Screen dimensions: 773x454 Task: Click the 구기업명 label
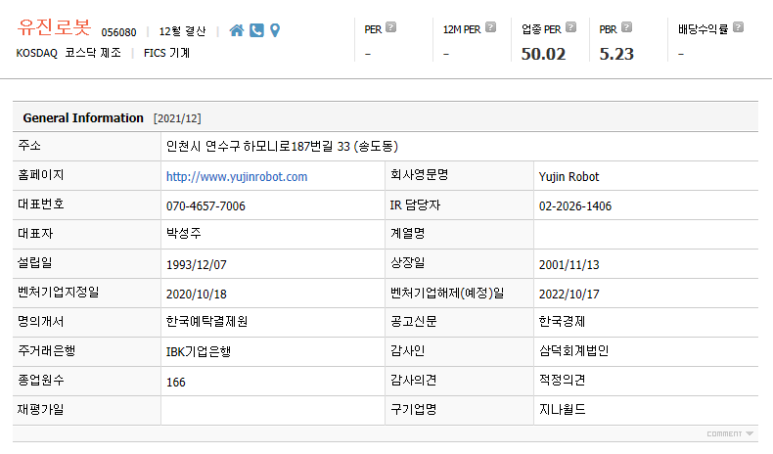pos(413,409)
